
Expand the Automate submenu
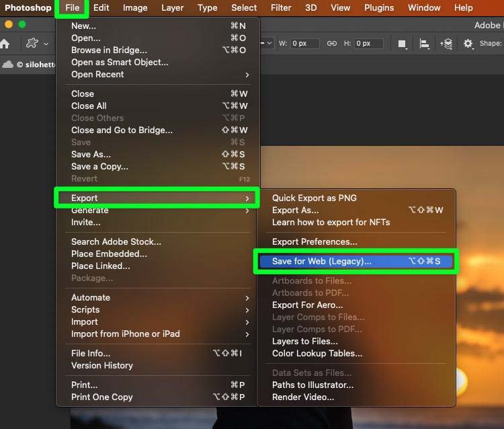point(157,297)
